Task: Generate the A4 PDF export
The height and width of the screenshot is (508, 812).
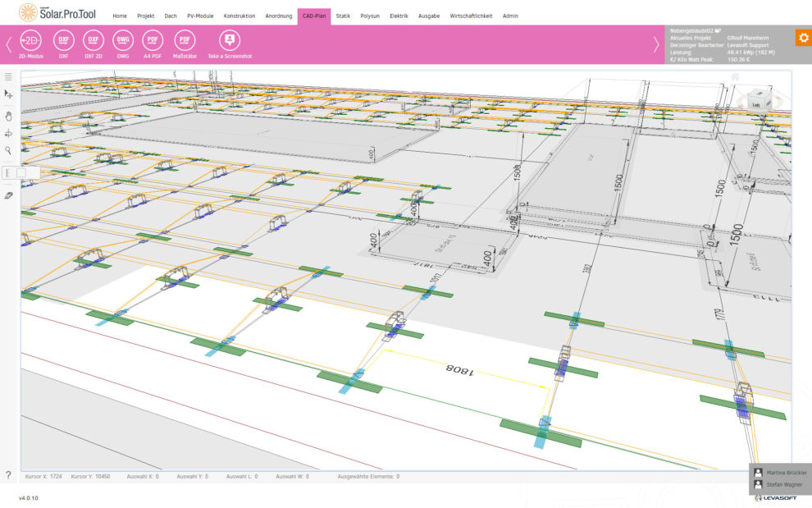Action: [152, 40]
